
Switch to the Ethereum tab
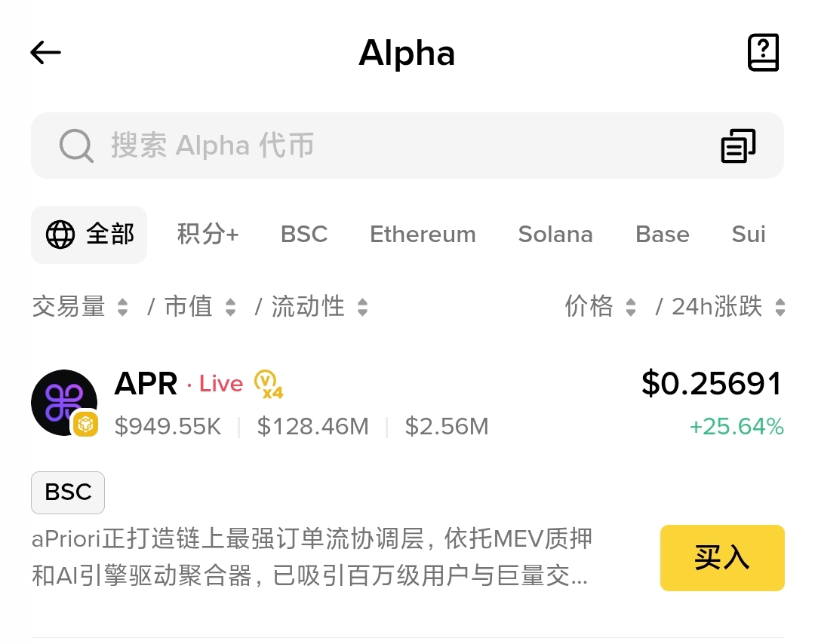pos(423,235)
